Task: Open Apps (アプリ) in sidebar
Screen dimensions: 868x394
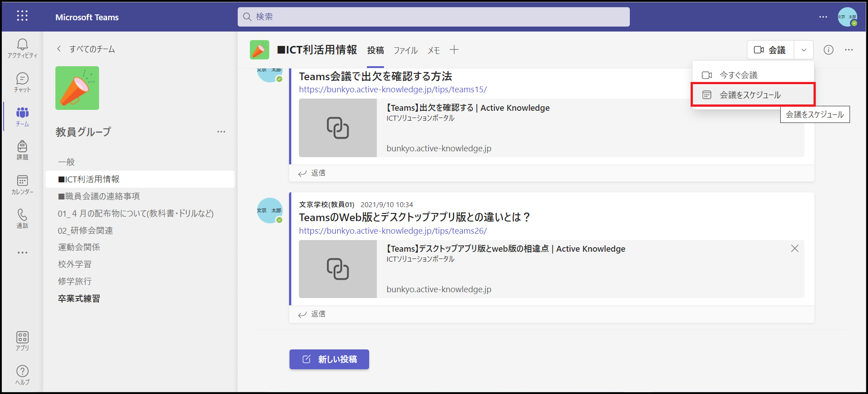Action: pyautogui.click(x=22, y=341)
